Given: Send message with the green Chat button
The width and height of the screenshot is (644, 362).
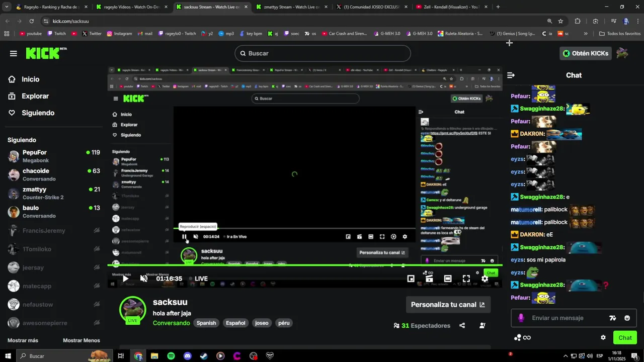Looking at the screenshot, I should coord(625,337).
